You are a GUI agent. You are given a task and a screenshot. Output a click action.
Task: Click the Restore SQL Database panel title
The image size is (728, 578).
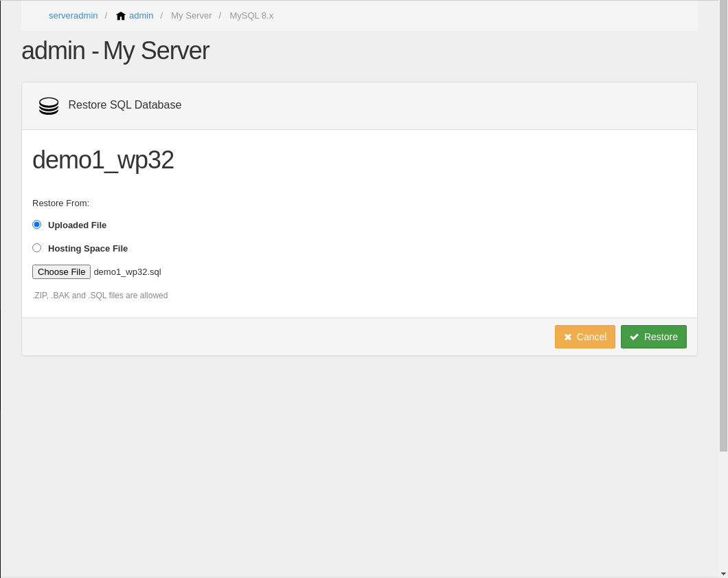pyautogui.click(x=124, y=105)
